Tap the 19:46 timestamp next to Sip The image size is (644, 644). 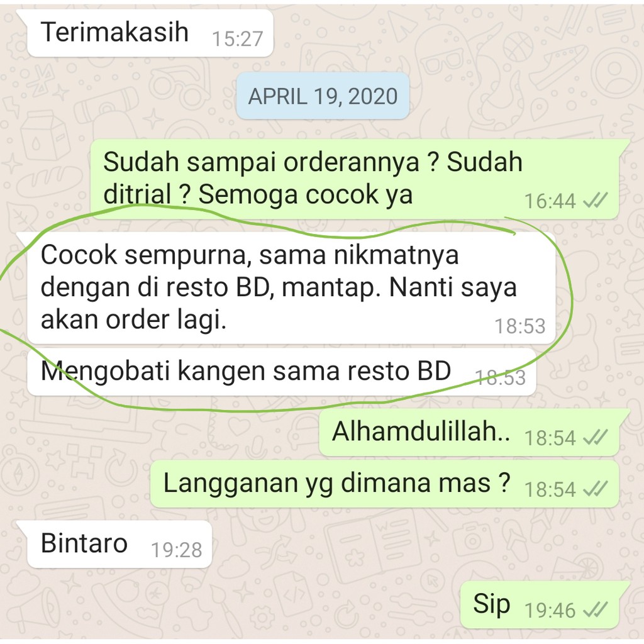550,610
